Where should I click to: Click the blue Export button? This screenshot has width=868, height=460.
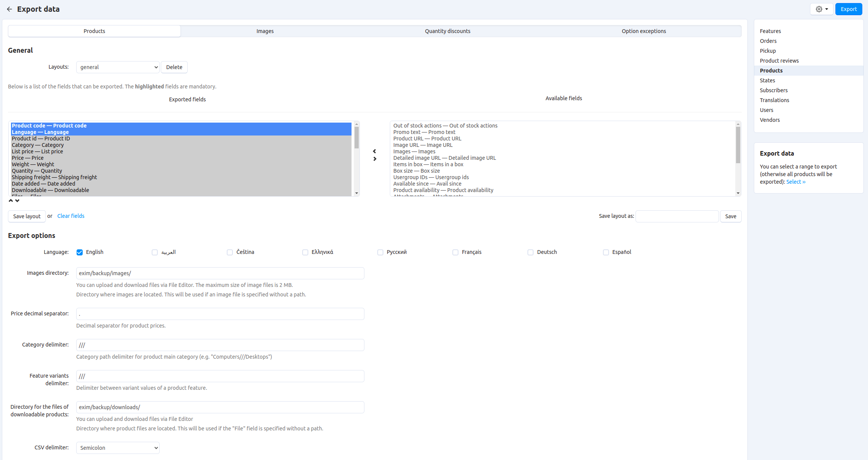(x=848, y=9)
